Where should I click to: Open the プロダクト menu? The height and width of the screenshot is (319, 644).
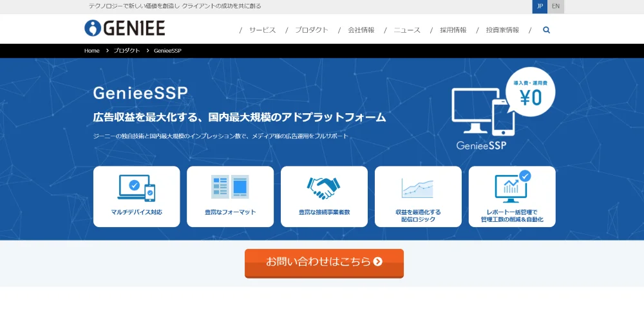tap(312, 30)
